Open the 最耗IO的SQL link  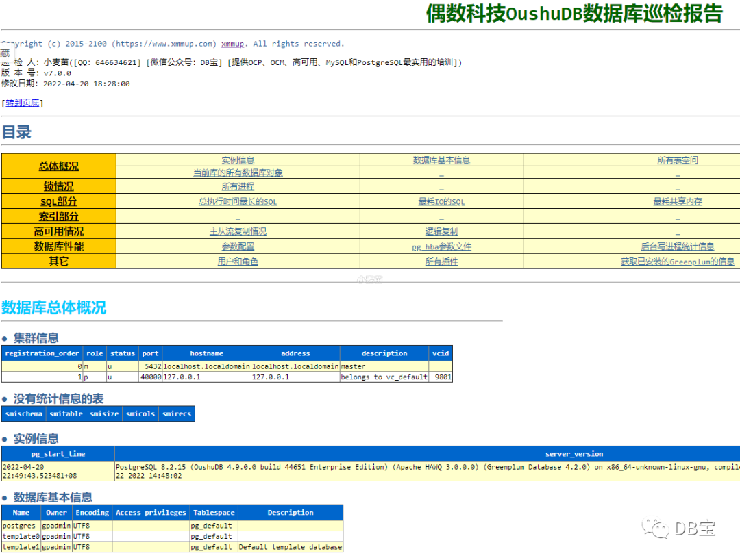click(x=441, y=202)
